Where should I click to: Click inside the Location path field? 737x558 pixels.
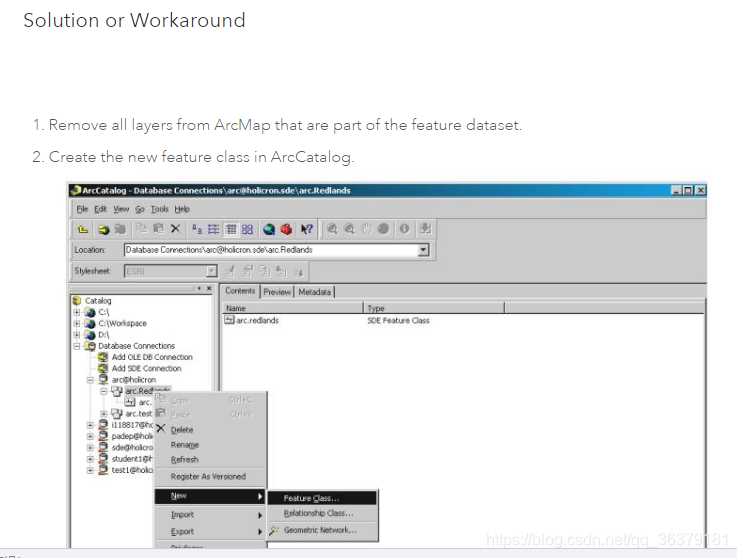[271, 250]
